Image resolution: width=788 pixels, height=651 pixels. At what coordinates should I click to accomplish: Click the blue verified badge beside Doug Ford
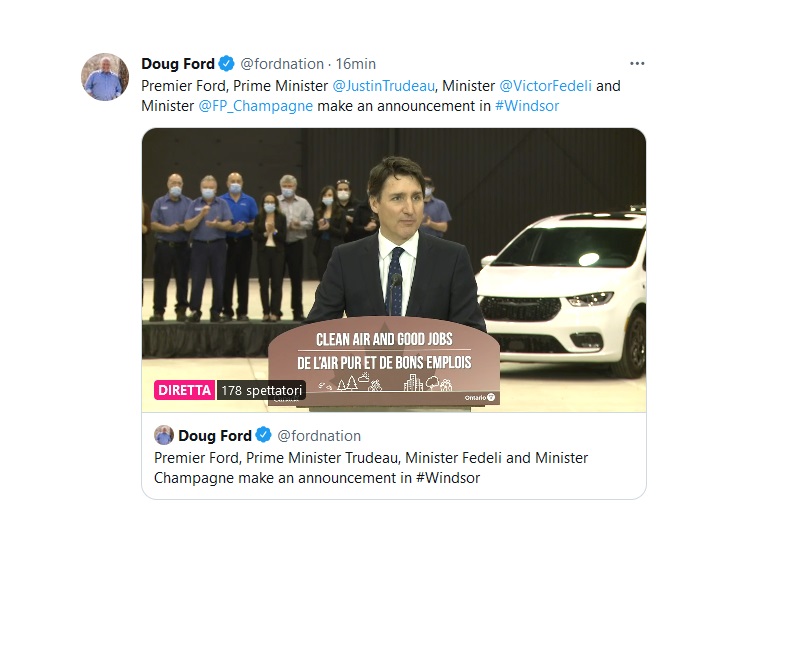pos(227,63)
